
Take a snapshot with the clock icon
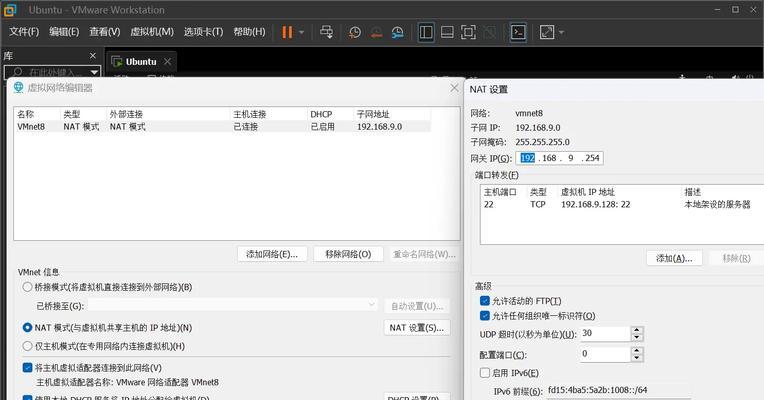tap(355, 33)
